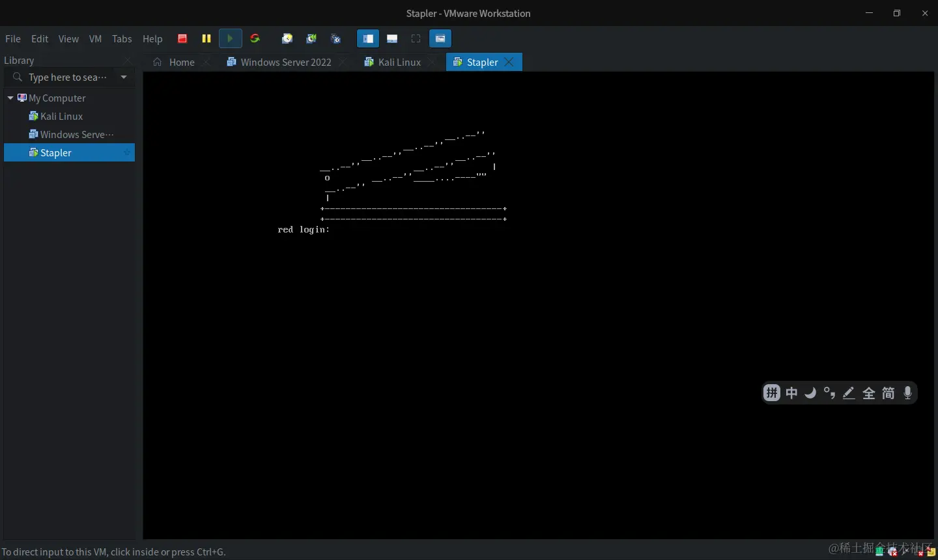Click the green Power On play button

pos(230,38)
